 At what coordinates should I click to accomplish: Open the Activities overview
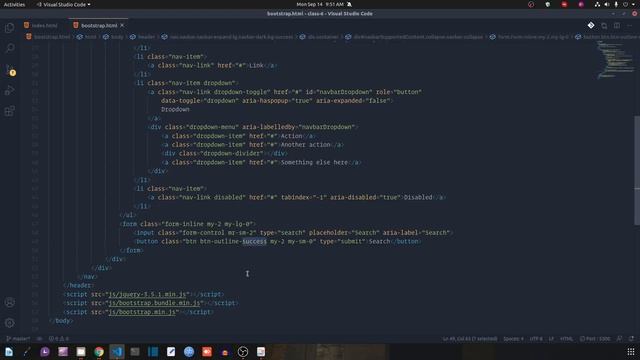[x=14, y=4]
